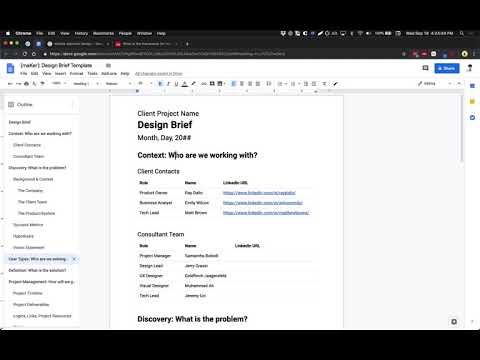Open the zoom level dropdown
The height and width of the screenshot is (360, 480).
point(58,84)
